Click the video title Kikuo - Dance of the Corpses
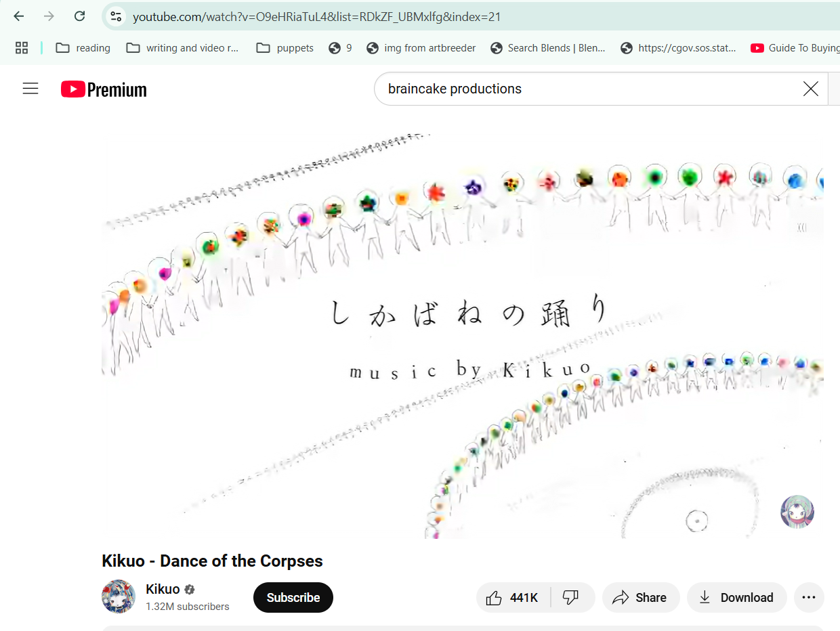The width and height of the screenshot is (840, 631). tap(212, 561)
